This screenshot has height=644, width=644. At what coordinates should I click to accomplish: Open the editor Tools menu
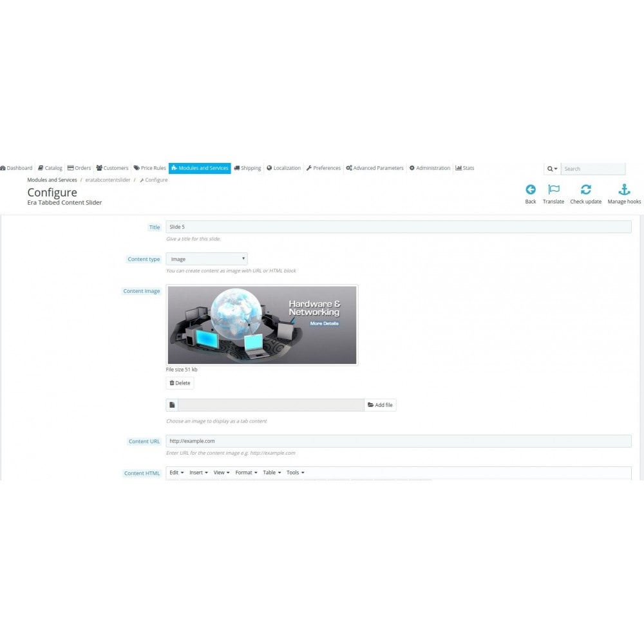(296, 473)
